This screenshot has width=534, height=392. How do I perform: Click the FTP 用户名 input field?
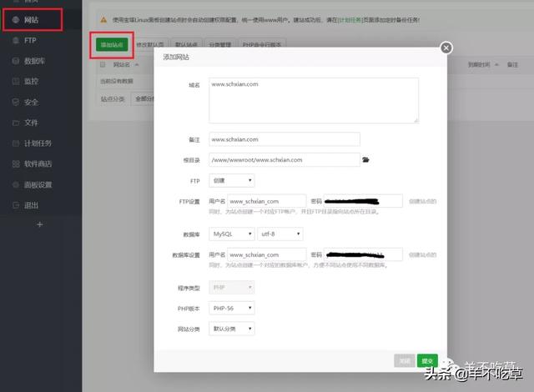pos(267,201)
